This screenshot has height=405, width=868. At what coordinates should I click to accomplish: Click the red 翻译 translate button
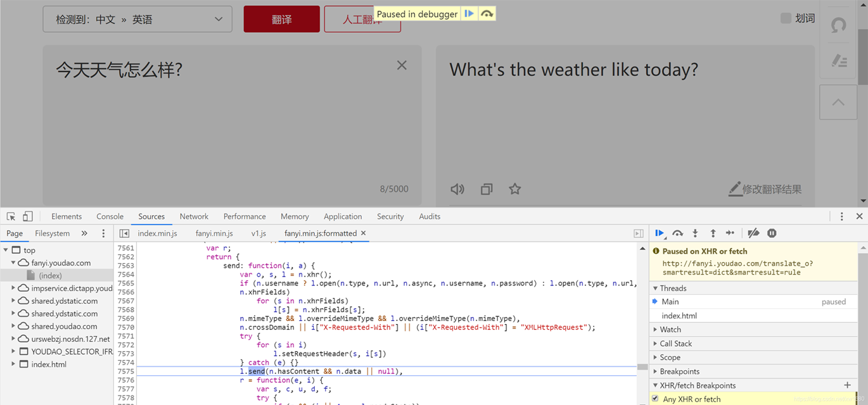pos(281,20)
